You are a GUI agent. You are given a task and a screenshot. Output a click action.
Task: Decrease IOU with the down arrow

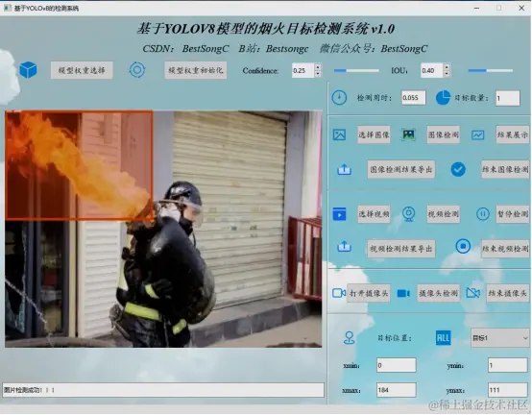coord(447,74)
